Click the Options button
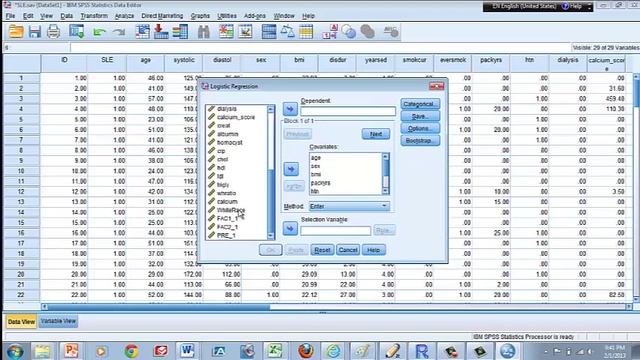The width and height of the screenshot is (640, 360). pos(420,129)
